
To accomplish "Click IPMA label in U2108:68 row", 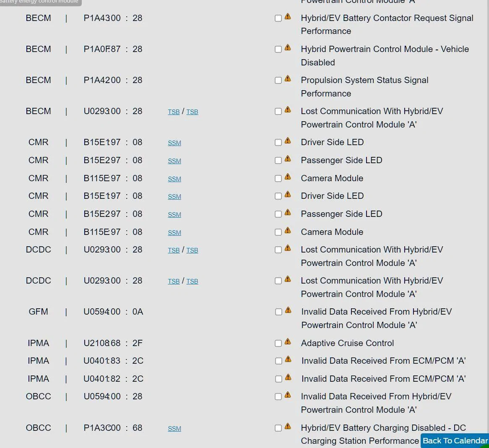I will pos(38,343).
